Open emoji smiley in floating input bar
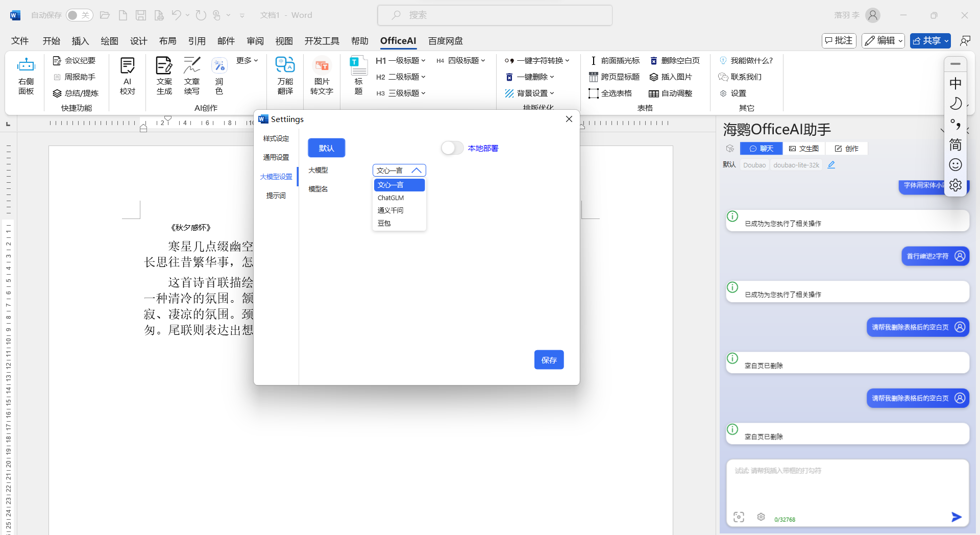The image size is (980, 535). (x=955, y=165)
